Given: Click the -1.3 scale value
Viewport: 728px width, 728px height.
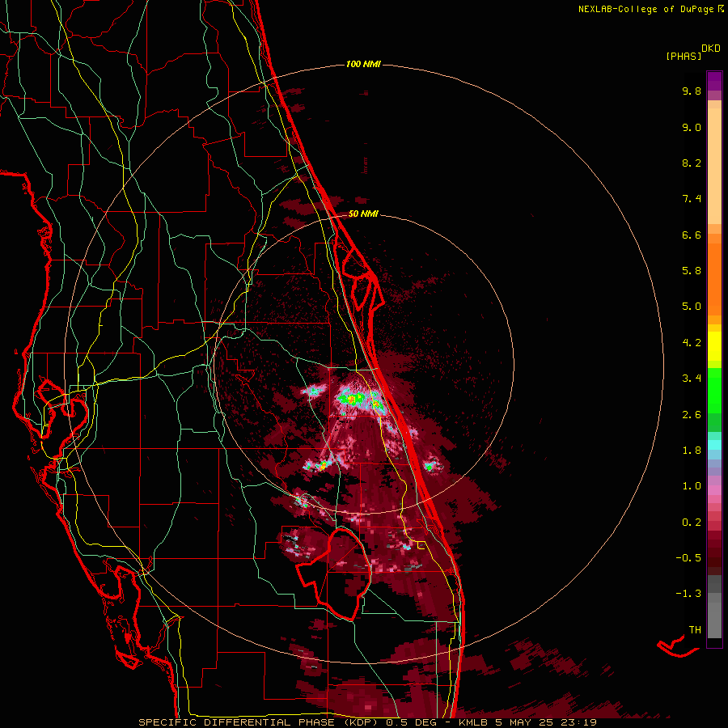Looking at the screenshot, I should pyautogui.click(x=688, y=594).
